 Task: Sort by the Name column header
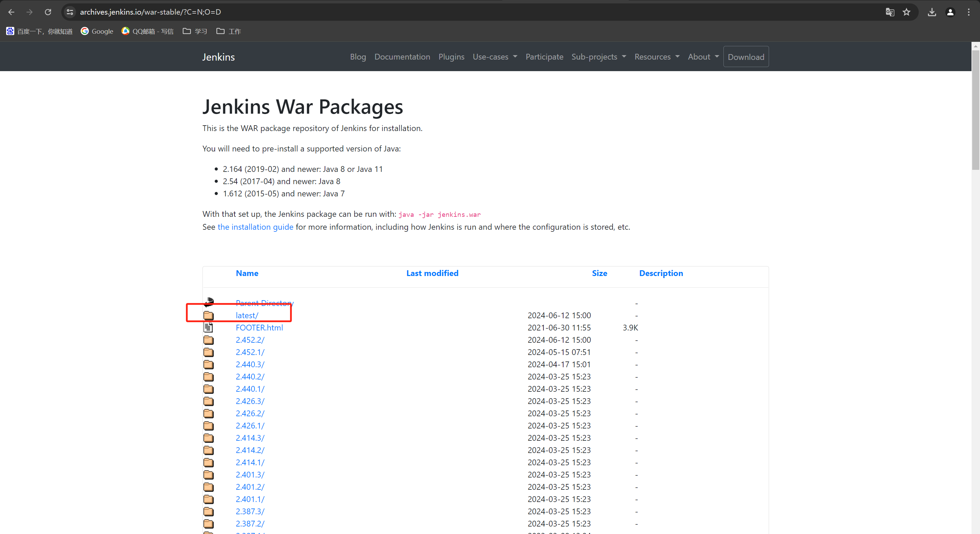tap(247, 273)
